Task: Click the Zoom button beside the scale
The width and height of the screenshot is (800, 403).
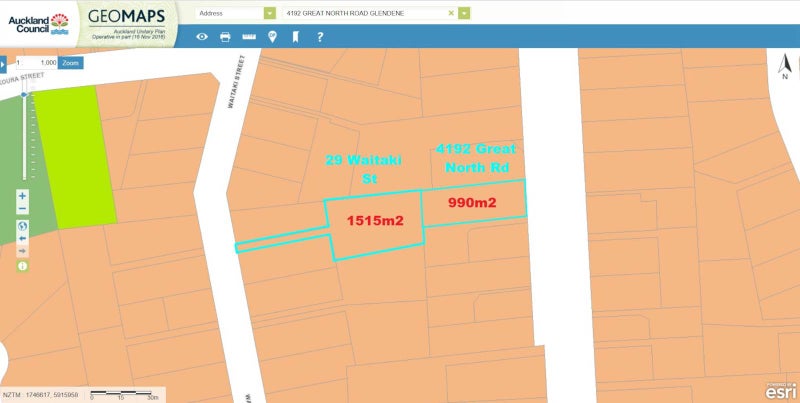Action: [70, 63]
